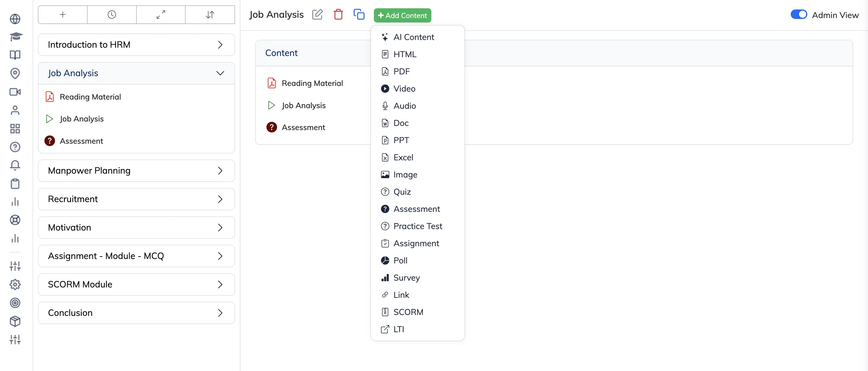Expand the Introduction to HRM module

[x=136, y=44]
